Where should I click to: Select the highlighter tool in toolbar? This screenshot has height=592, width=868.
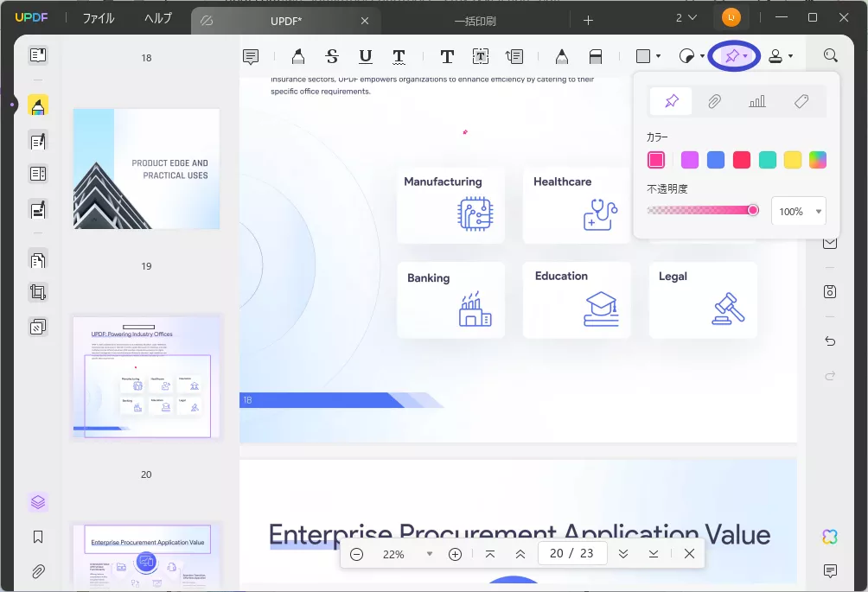click(x=297, y=56)
